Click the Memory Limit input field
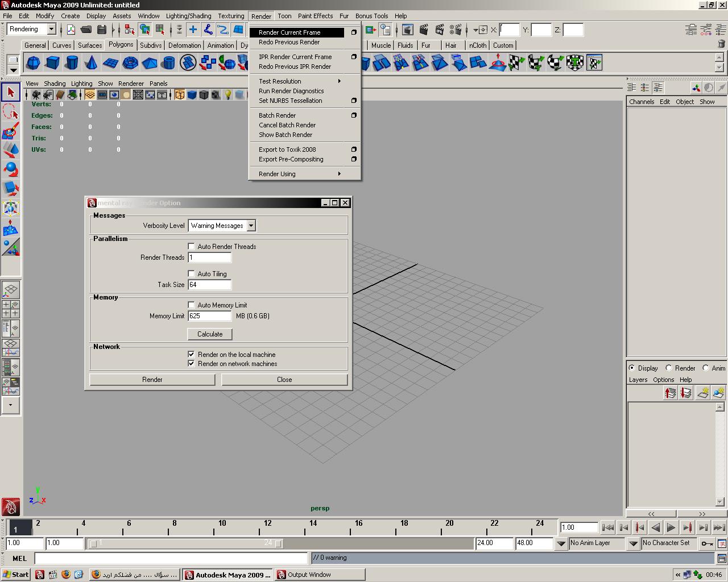The width and height of the screenshot is (728, 582). 209,316
